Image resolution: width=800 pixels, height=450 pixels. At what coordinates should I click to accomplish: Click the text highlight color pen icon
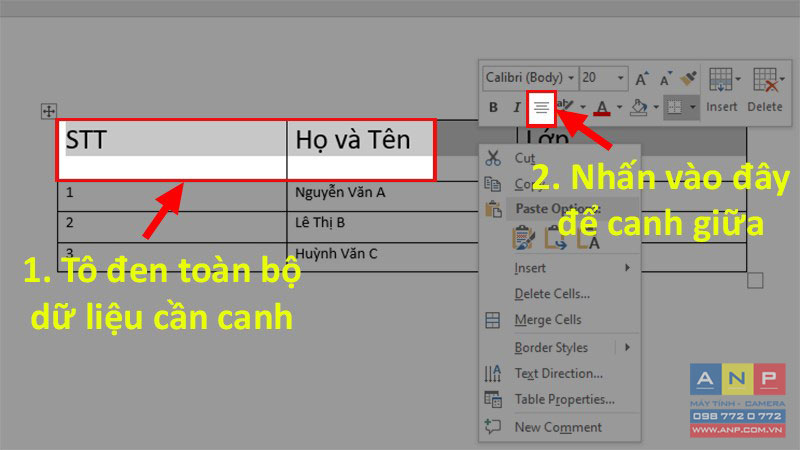click(x=566, y=106)
